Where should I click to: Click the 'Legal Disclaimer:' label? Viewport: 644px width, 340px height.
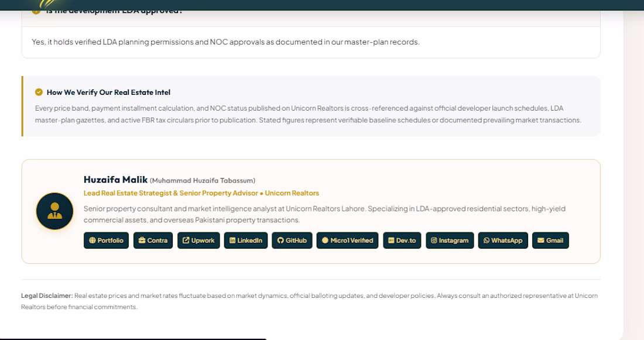pyautogui.click(x=47, y=296)
